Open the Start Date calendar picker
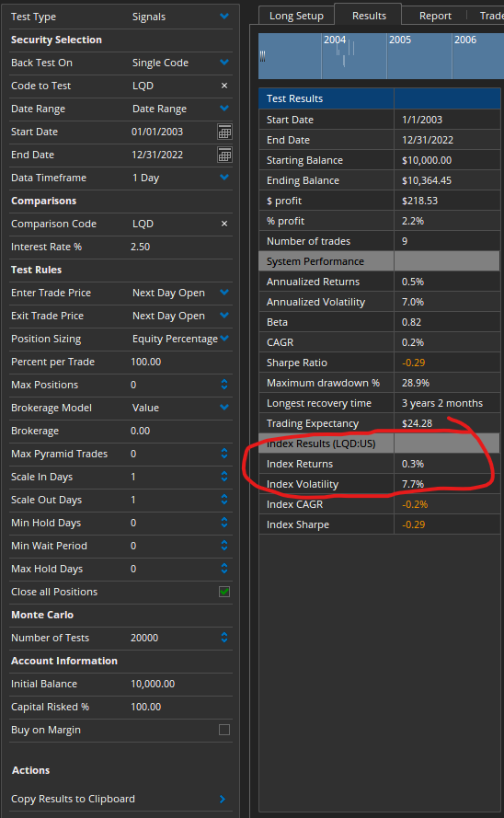The height and width of the screenshot is (818, 504). [x=224, y=132]
